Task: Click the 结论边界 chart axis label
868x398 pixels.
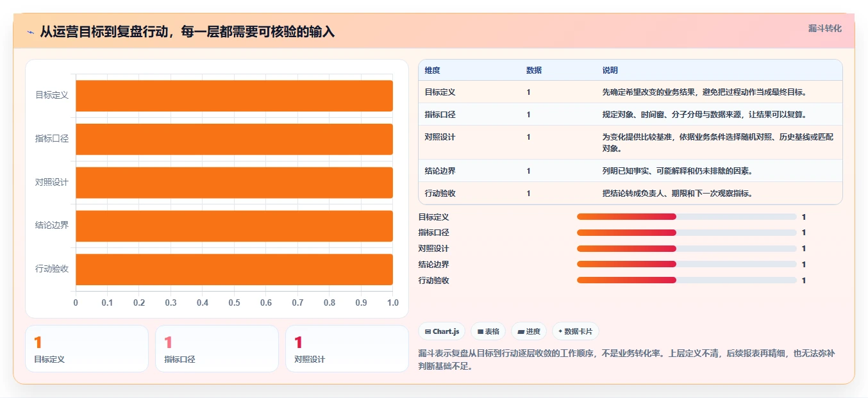Action: (52, 226)
